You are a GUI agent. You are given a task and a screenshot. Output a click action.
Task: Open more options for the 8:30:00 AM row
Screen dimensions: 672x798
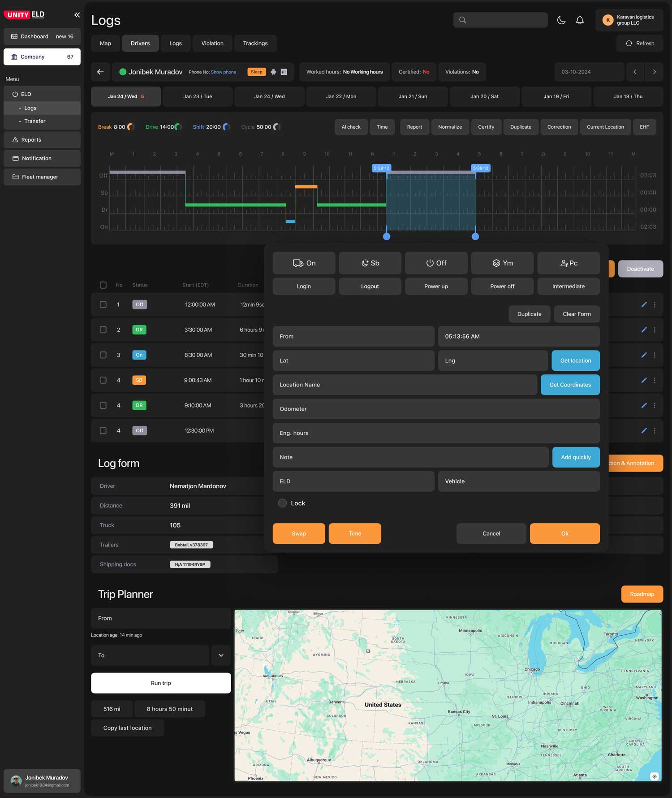(x=655, y=355)
